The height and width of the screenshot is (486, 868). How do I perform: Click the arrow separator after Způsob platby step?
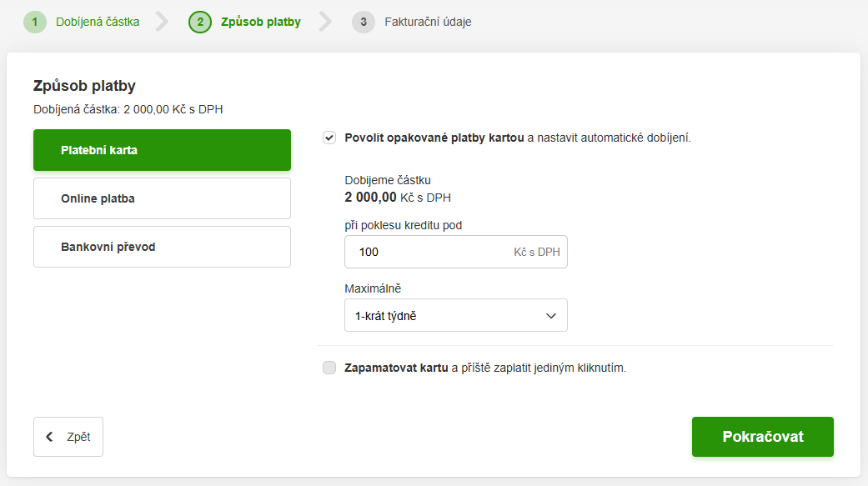(325, 22)
